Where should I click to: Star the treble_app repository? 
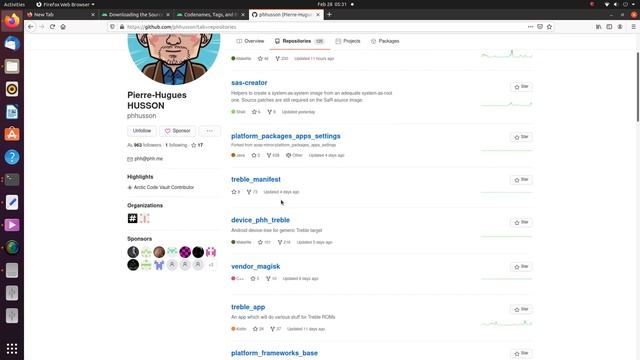521,309
